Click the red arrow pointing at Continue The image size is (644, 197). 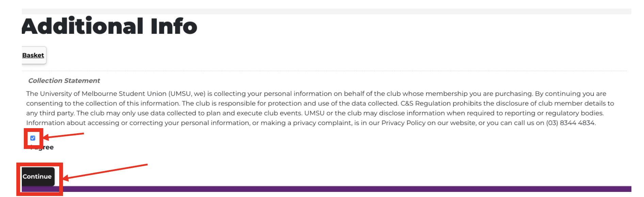(x=105, y=172)
